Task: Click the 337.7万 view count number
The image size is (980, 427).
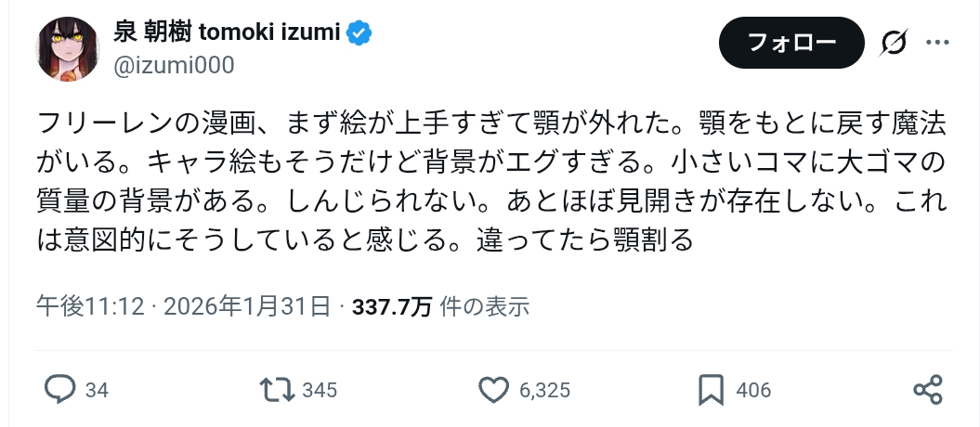Action: [391, 306]
